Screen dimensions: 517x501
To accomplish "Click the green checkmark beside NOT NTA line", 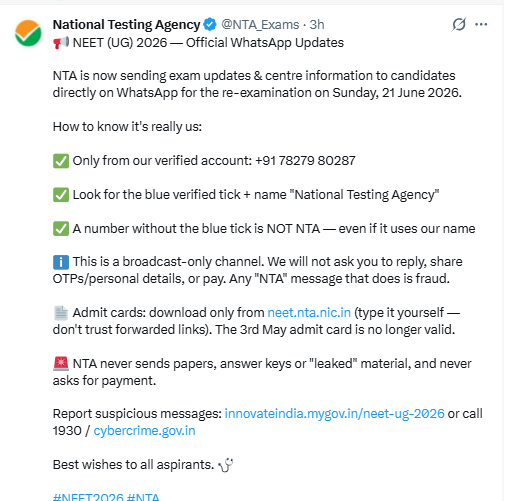I will point(61,229).
